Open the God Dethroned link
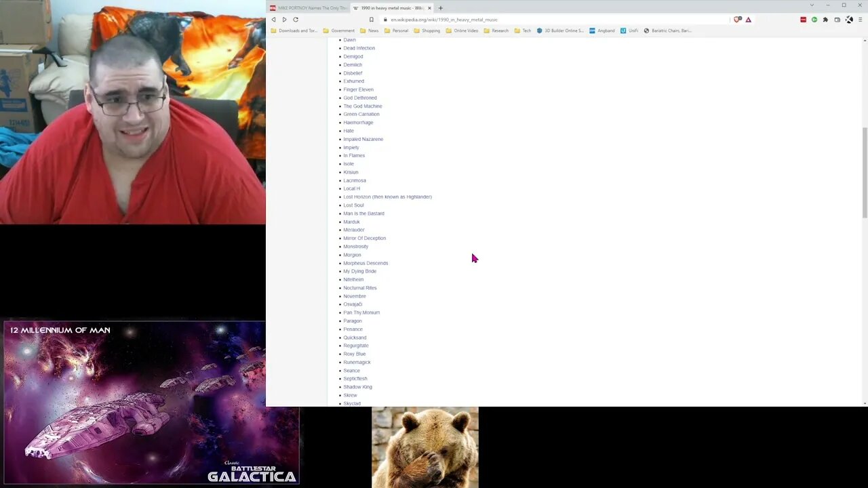Viewport: 868px width, 488px height. pos(360,98)
